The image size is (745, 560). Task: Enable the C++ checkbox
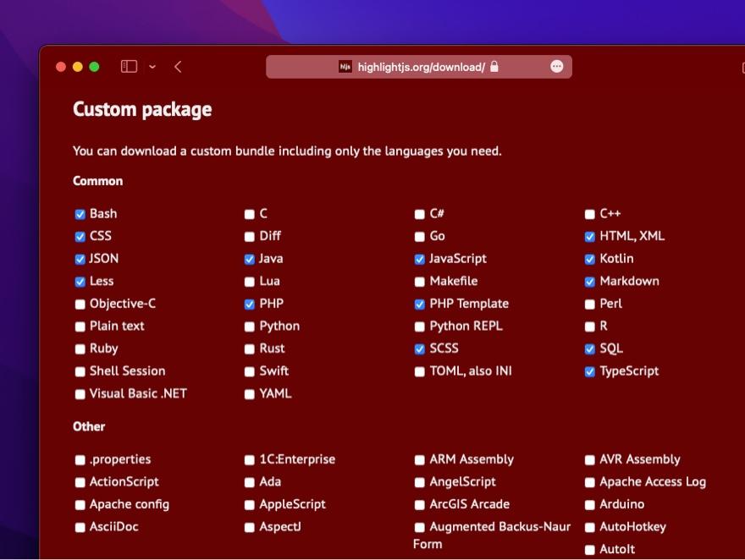click(589, 215)
